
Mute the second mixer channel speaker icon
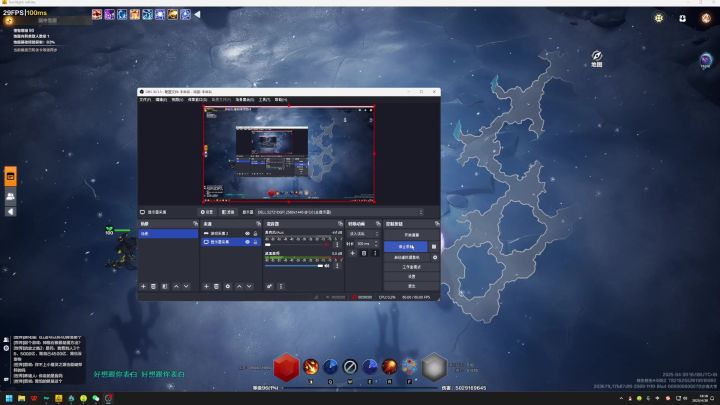[327, 265]
